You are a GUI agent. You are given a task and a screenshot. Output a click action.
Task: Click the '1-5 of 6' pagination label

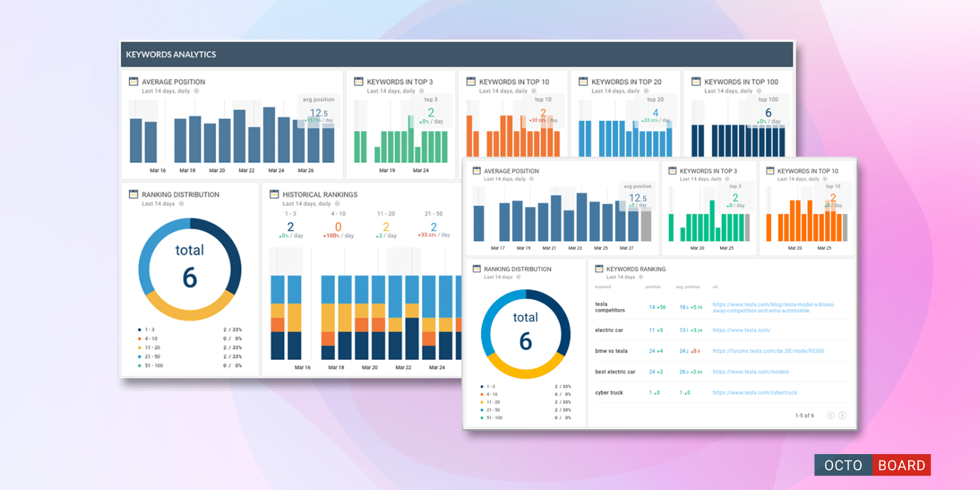[804, 416]
